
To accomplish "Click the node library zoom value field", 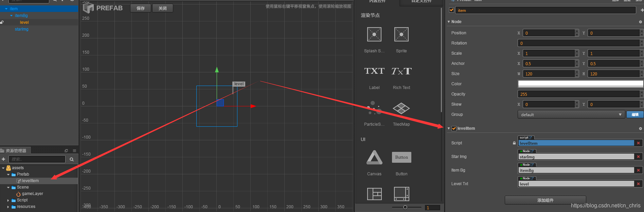I will [x=432, y=208].
